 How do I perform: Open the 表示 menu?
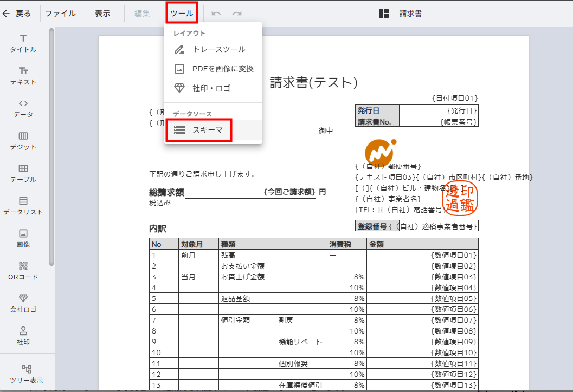click(102, 14)
